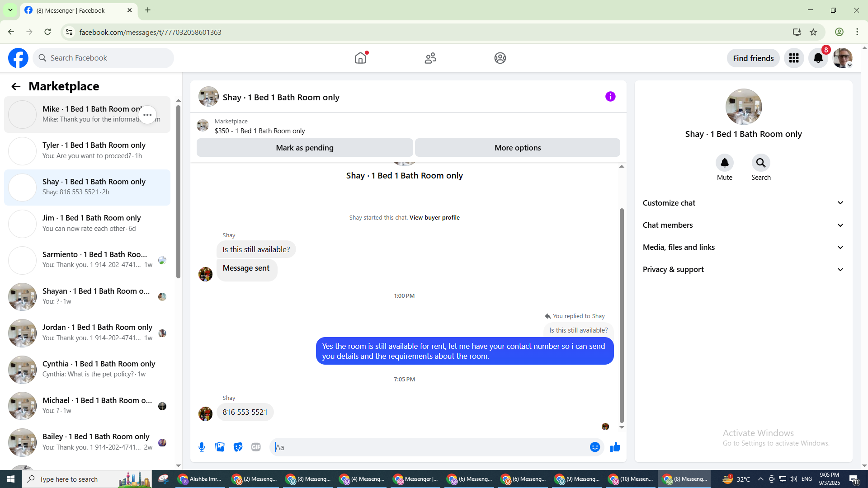The width and height of the screenshot is (868, 488).
Task: Open the notifications bell with badge 8
Action: (x=818, y=58)
